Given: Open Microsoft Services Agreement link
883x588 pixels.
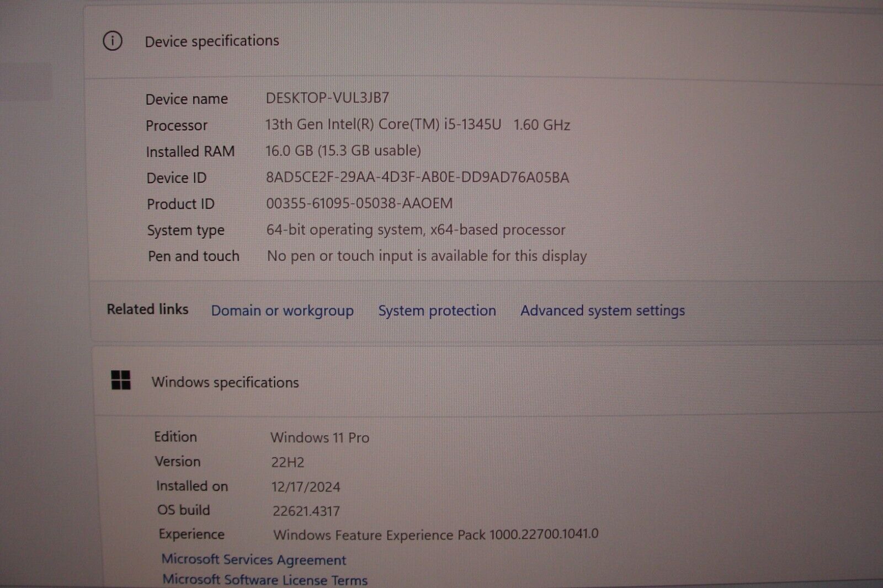Looking at the screenshot, I should pos(254,559).
